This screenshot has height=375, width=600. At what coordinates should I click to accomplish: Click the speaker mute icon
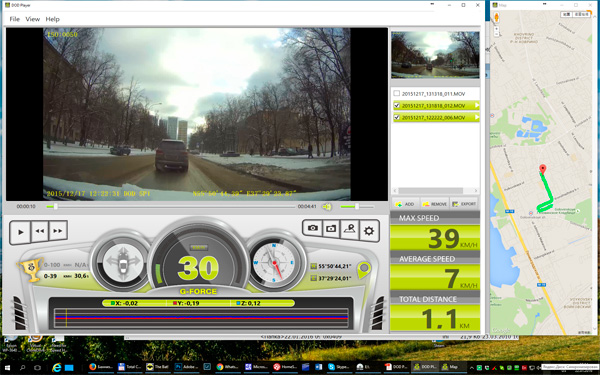[326, 207]
